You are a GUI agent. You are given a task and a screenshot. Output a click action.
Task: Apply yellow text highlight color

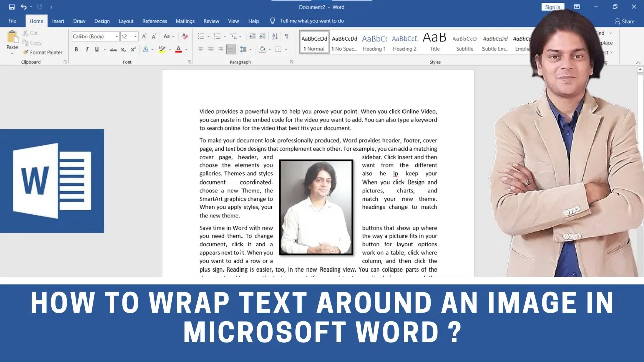point(162,49)
